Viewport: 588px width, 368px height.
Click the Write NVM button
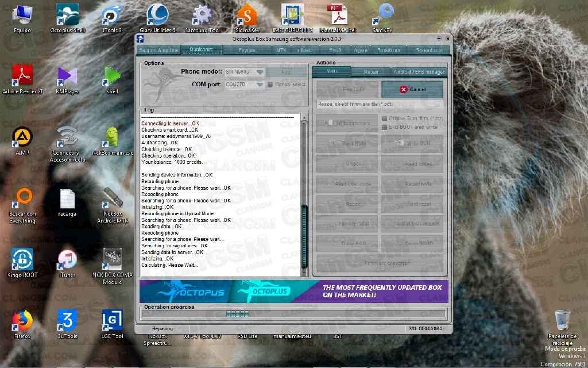coord(412,143)
